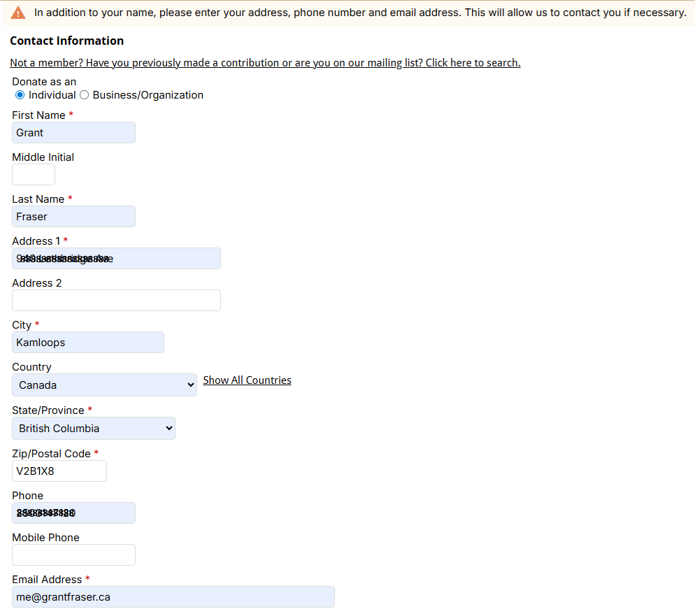Click into the Last Name field
695x616 pixels.
[x=73, y=217]
